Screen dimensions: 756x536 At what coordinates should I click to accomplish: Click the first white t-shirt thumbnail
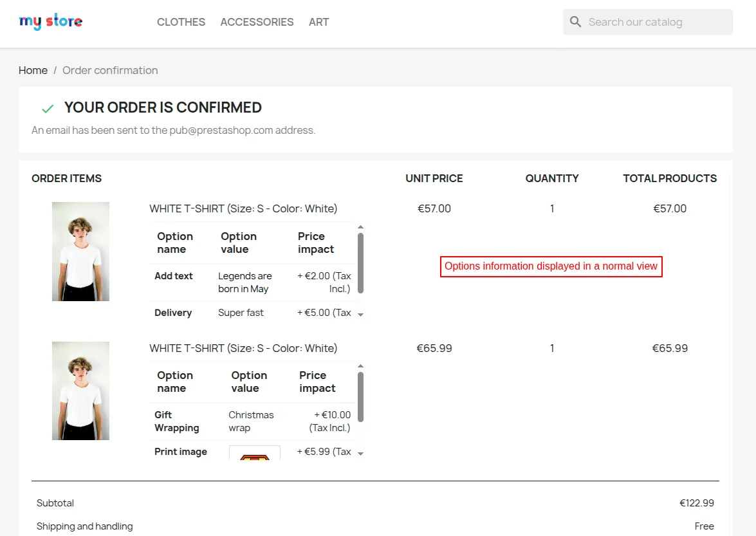click(80, 252)
